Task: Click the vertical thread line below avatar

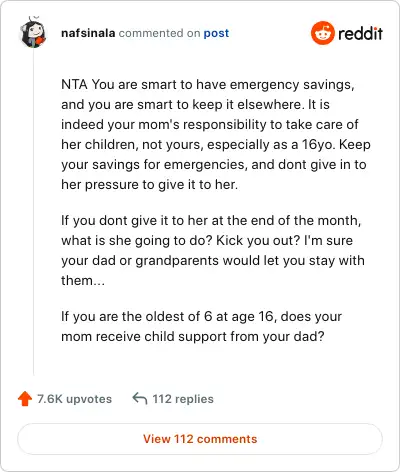Action: (33, 213)
